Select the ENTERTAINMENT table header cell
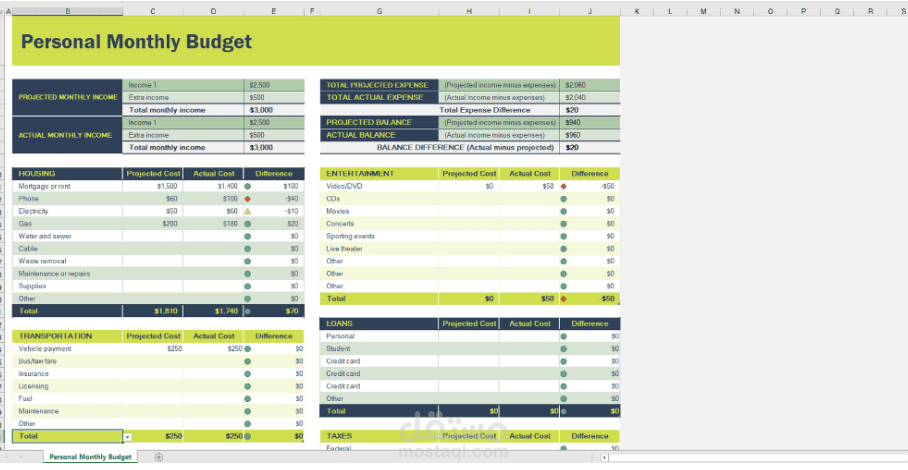This screenshot has width=908, height=470. pos(379,174)
